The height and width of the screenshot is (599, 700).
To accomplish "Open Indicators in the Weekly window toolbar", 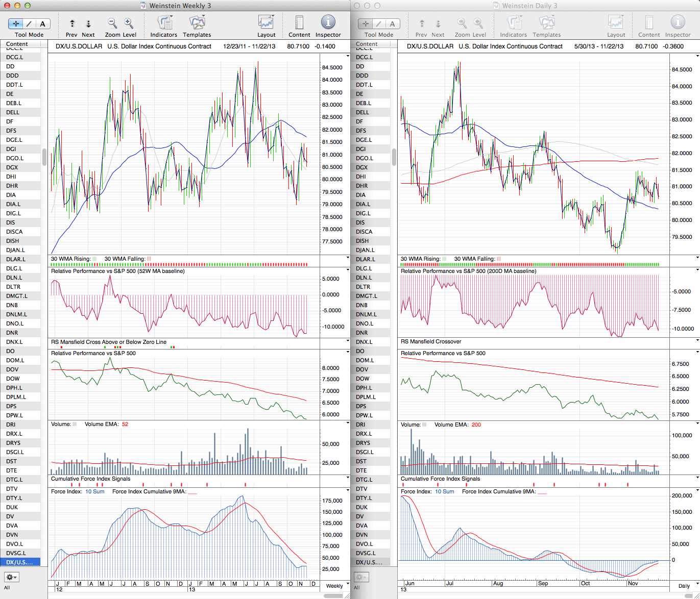I will pyautogui.click(x=164, y=23).
